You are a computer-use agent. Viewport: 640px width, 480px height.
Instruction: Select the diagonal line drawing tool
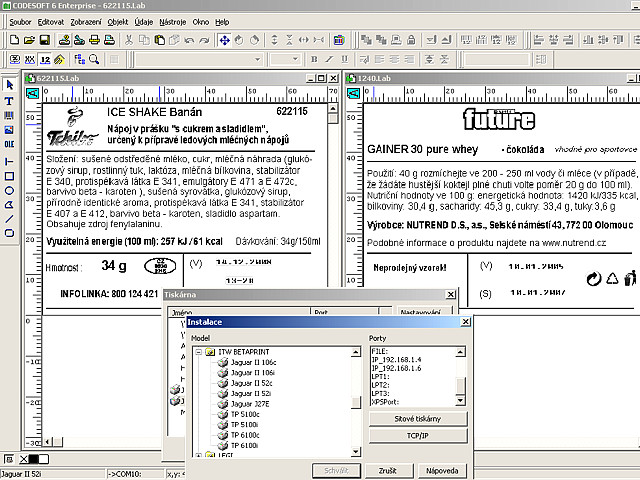click(9, 219)
